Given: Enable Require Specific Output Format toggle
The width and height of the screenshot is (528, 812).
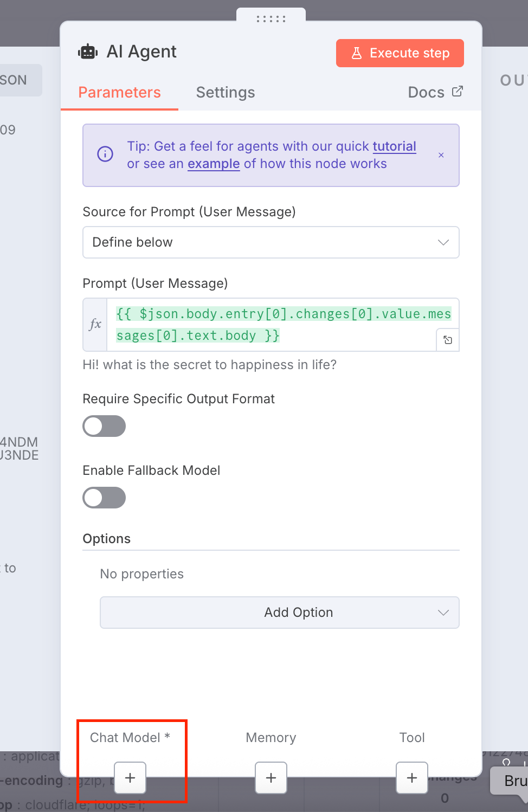Looking at the screenshot, I should tap(104, 426).
